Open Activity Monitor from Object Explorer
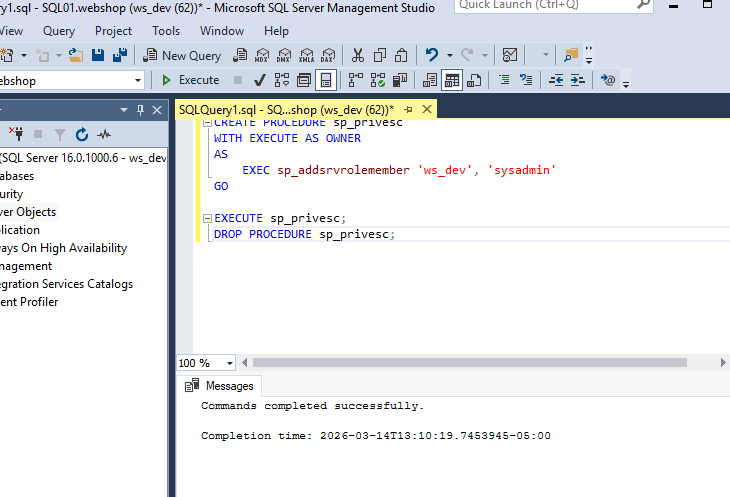The height and width of the screenshot is (497, 730). [104, 134]
